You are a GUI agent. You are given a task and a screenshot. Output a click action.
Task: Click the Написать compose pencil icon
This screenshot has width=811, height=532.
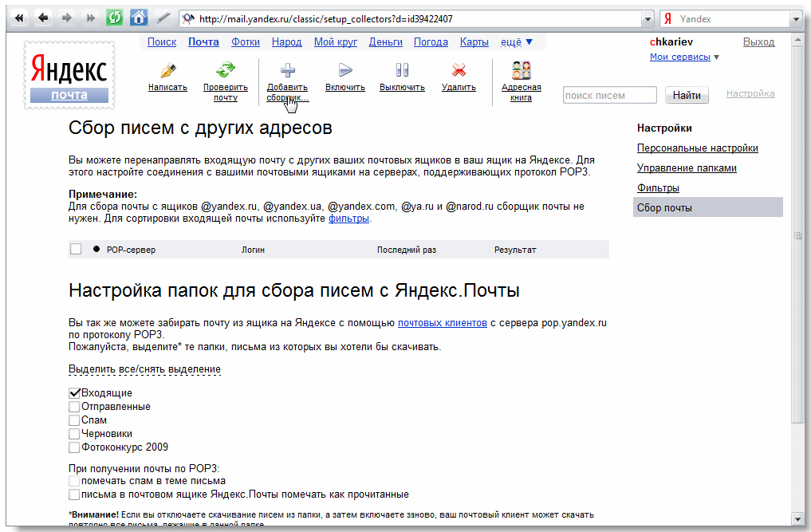click(x=167, y=70)
